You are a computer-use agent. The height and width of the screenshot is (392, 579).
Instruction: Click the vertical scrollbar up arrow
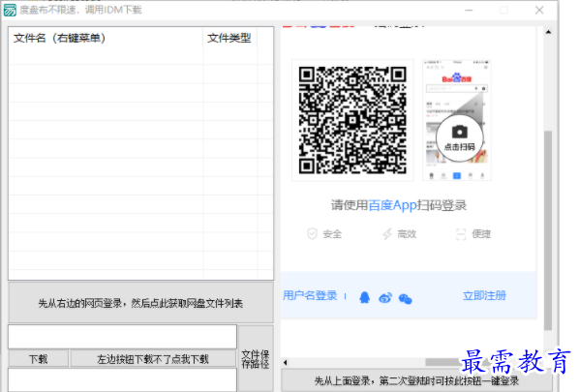(548, 32)
